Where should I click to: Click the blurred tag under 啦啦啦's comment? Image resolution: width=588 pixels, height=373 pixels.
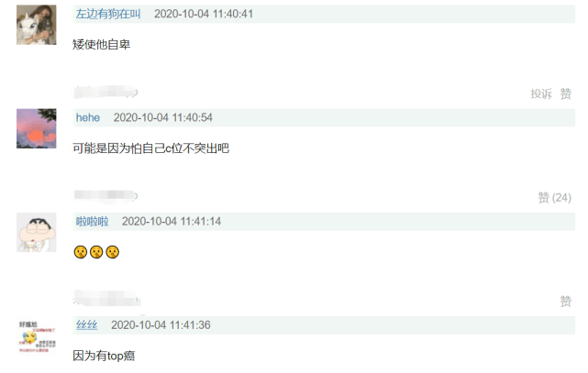(106, 299)
